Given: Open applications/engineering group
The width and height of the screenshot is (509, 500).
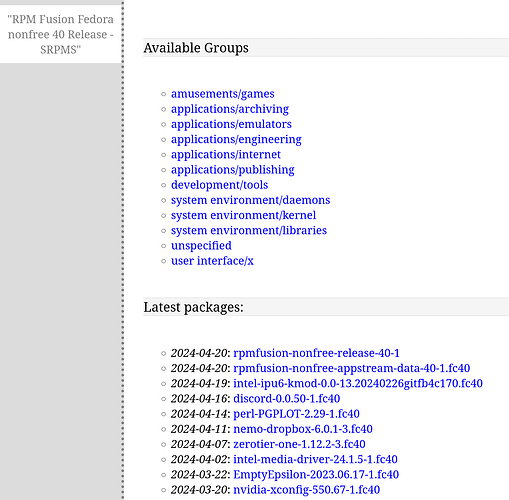Looking at the screenshot, I should pyautogui.click(x=236, y=140).
